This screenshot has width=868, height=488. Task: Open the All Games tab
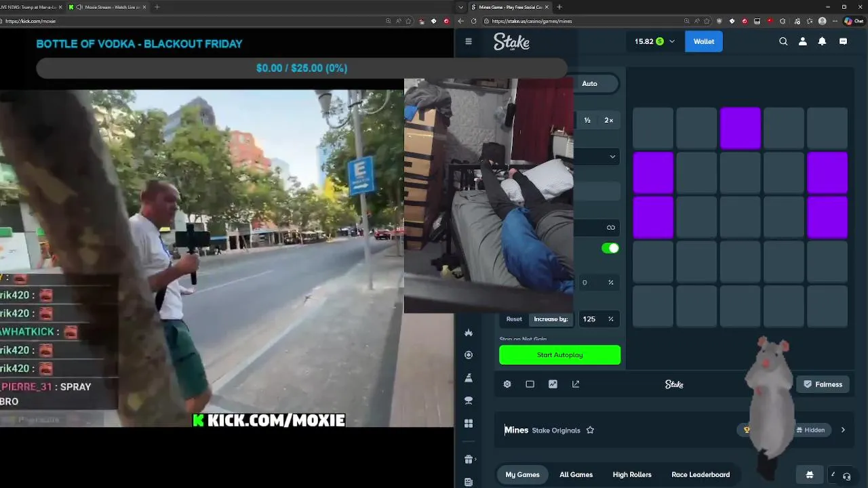576,474
